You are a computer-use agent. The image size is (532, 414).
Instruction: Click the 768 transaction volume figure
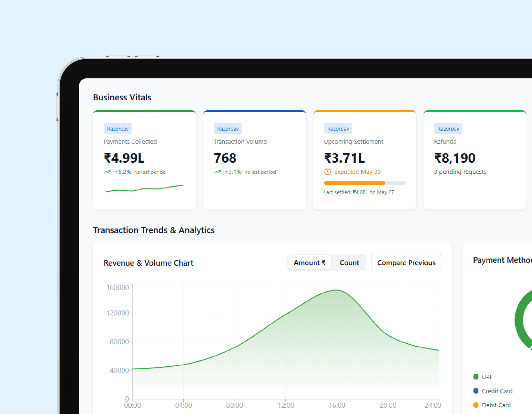[x=225, y=158]
